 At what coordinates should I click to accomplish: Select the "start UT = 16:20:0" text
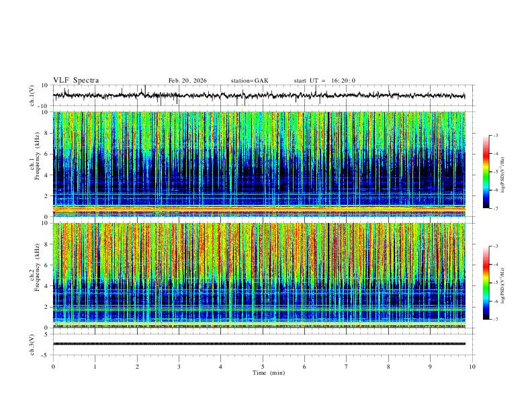click(324, 81)
